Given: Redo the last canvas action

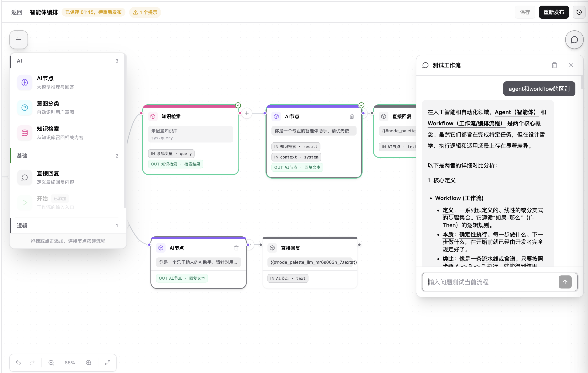Looking at the screenshot, I should click(x=32, y=362).
